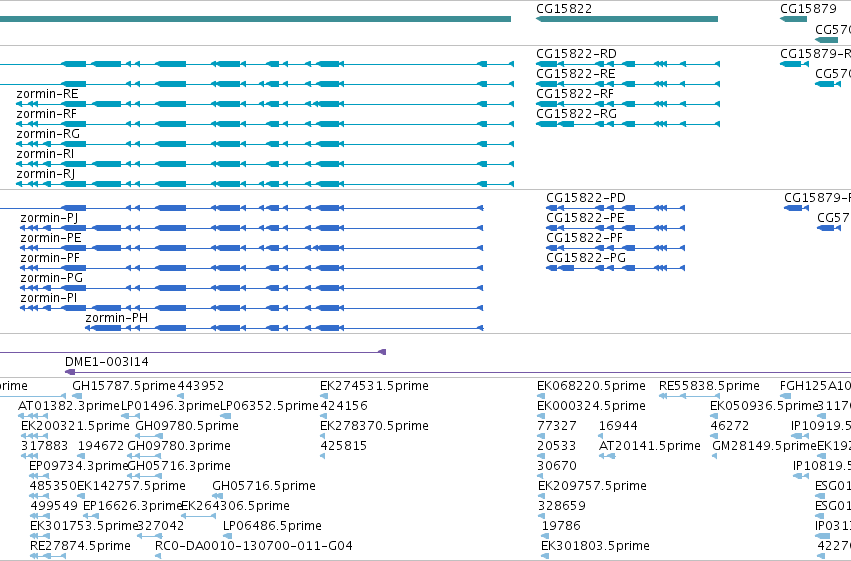The image size is (851, 561).
Task: Select the zormin-RI transcript label
Action: (45, 154)
